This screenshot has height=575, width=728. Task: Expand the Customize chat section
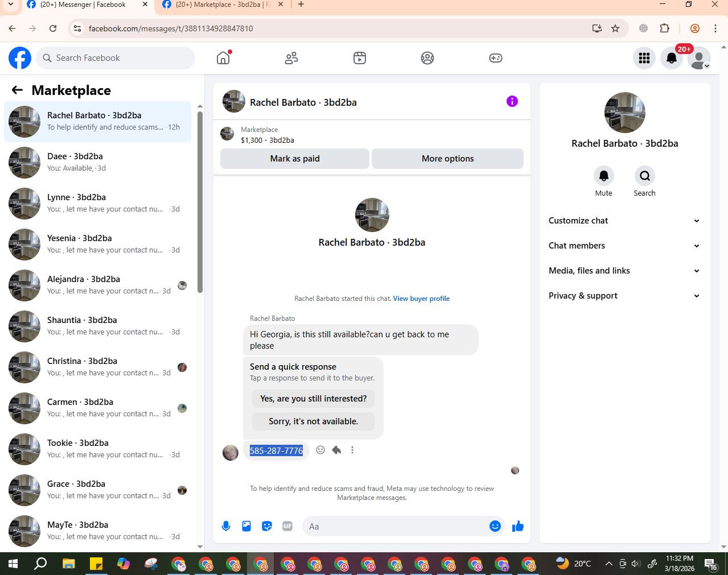click(624, 221)
